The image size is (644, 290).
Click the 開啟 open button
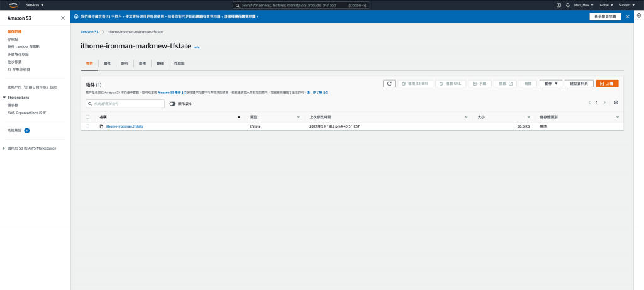click(x=505, y=84)
